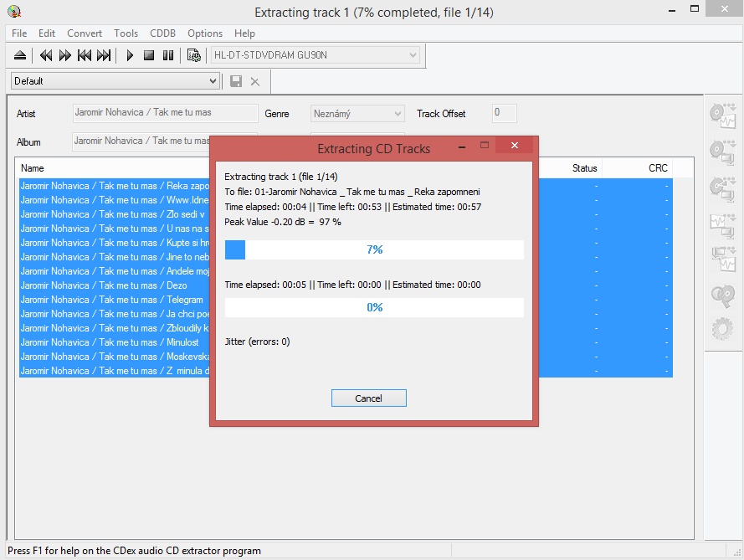Click the top extract-CD-to-WAV sidebar icon
Screen dimensions: 744x560
coord(721,115)
